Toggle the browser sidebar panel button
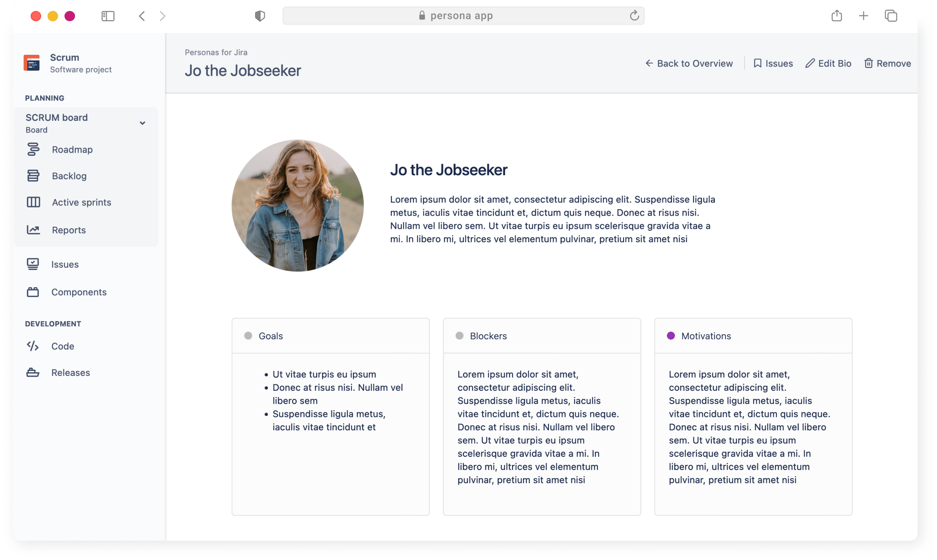The image size is (937, 560). pos(108,16)
